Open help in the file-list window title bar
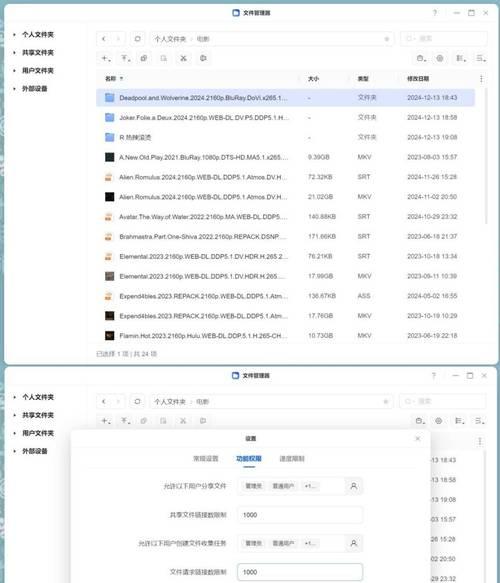Image resolution: width=500 pixels, height=583 pixels. [435, 13]
